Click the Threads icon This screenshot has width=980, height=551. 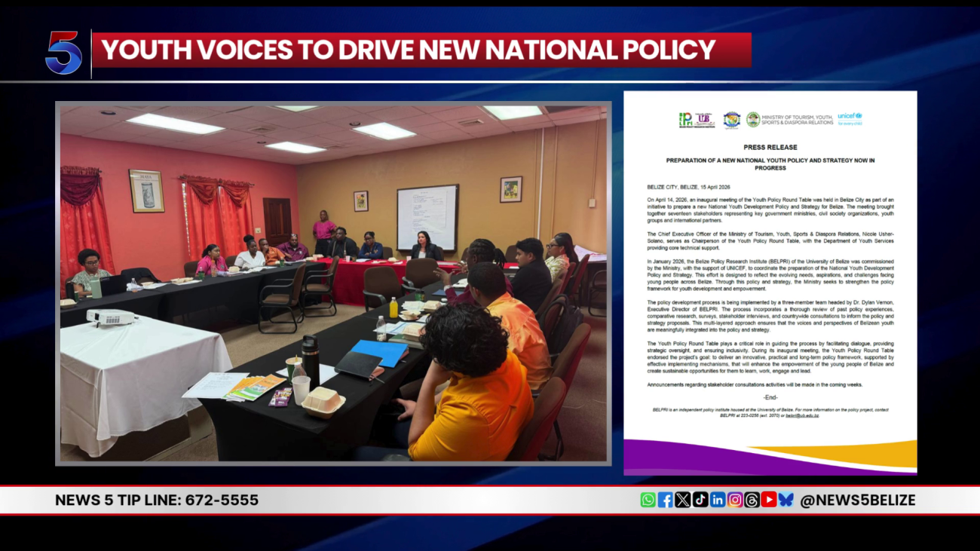pos(753,500)
